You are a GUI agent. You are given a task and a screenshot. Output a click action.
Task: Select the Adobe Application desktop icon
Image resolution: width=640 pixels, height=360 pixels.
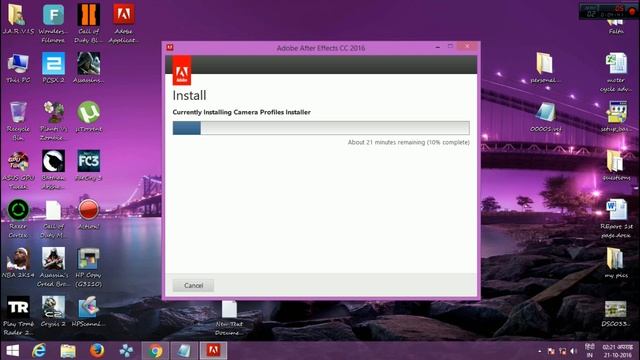tap(123, 23)
